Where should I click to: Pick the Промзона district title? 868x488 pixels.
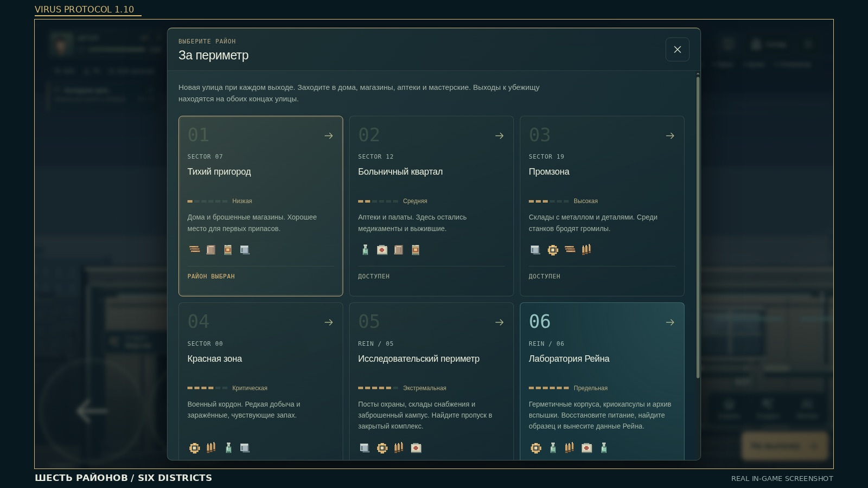[x=549, y=171]
